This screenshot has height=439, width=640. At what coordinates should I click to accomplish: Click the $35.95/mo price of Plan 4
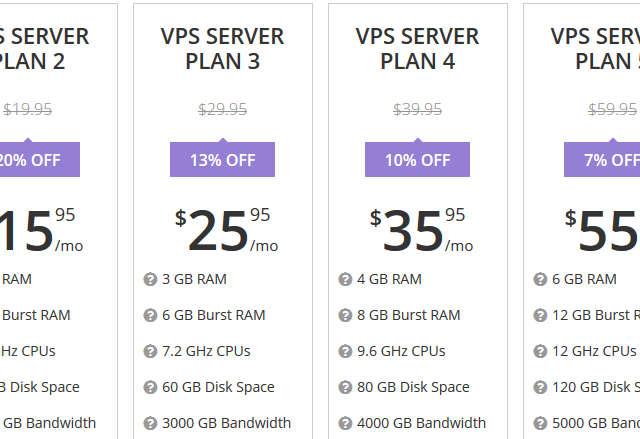click(x=421, y=231)
